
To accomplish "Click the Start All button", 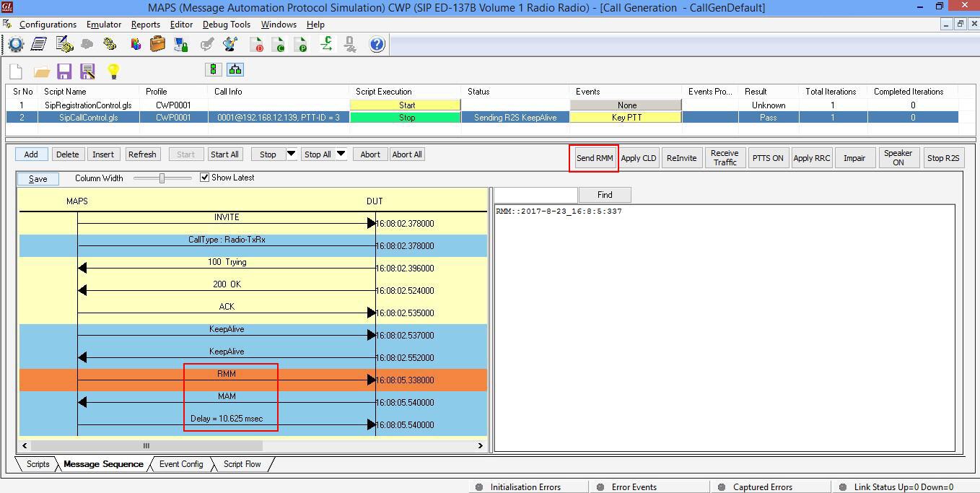I will pyautogui.click(x=224, y=154).
